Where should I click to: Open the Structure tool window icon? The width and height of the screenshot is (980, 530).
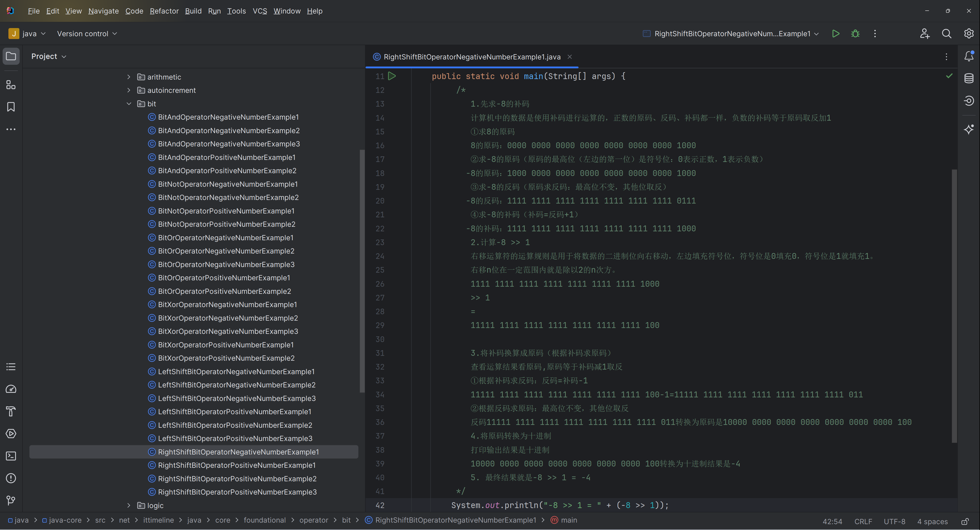coord(11,84)
